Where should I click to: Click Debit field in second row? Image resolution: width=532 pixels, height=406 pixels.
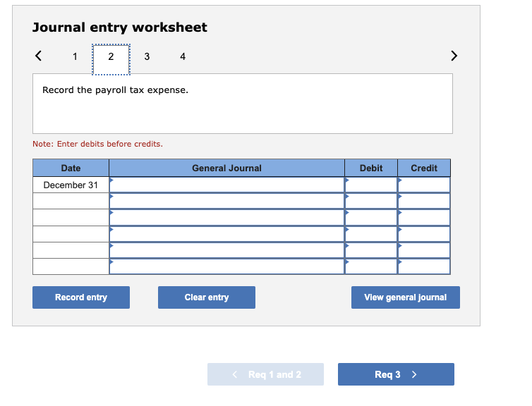[x=371, y=201]
